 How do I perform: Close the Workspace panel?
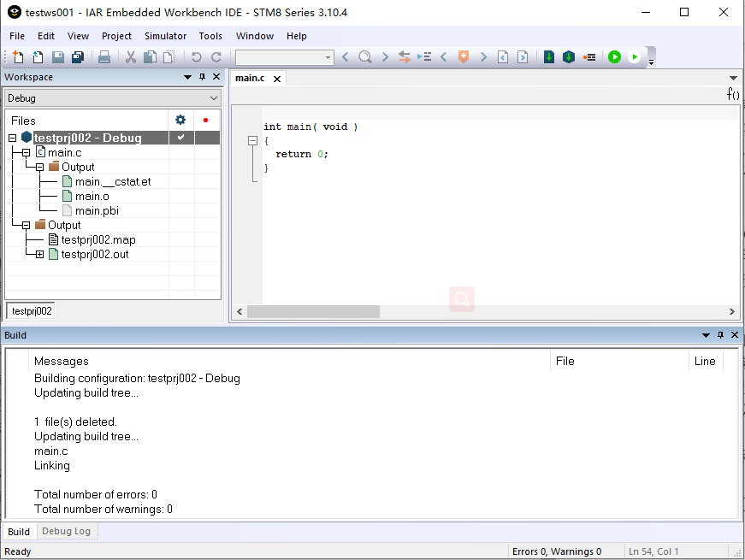tap(216, 76)
